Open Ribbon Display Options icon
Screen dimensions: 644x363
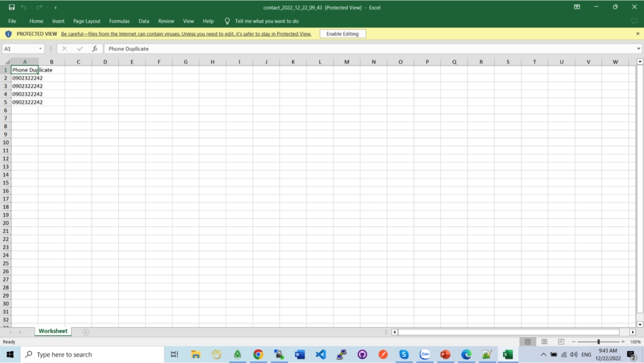pyautogui.click(x=577, y=7)
